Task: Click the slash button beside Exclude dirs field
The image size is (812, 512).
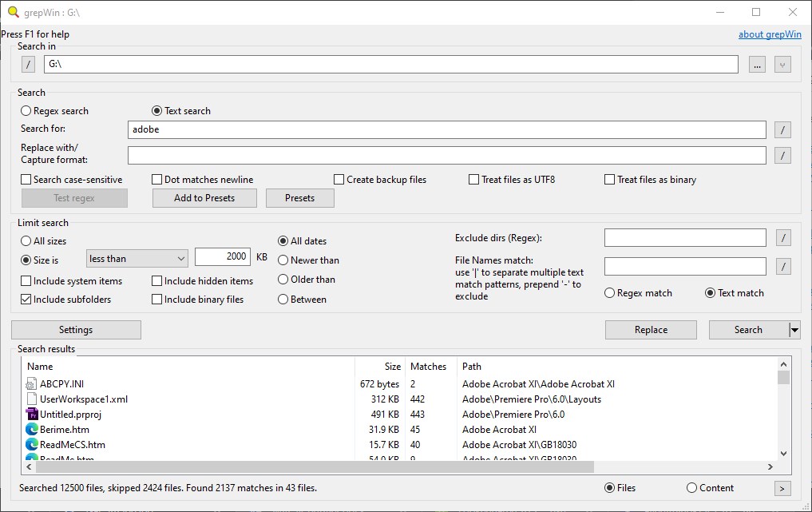Action: pos(783,238)
